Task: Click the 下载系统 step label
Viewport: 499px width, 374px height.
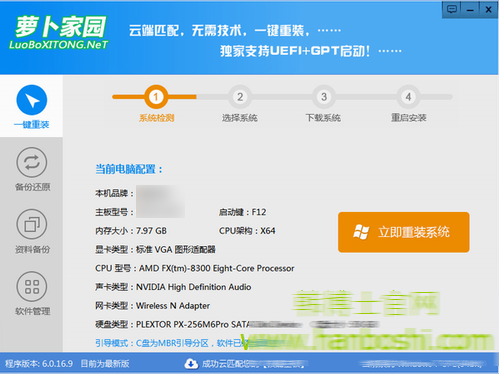Action: pyautogui.click(x=323, y=118)
